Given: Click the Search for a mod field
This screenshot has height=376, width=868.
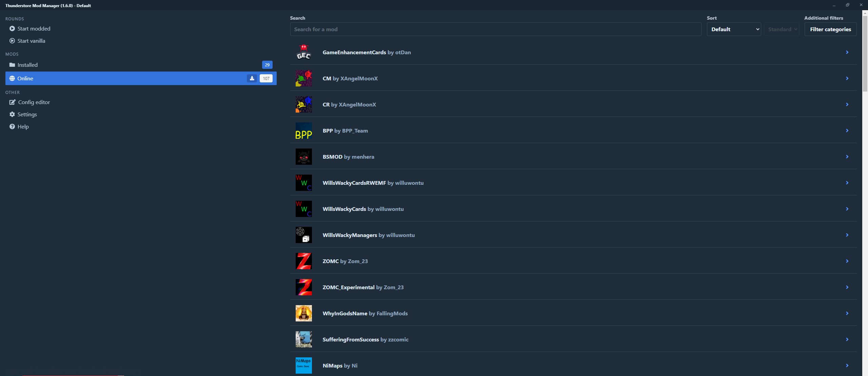Looking at the screenshot, I should click(x=495, y=29).
